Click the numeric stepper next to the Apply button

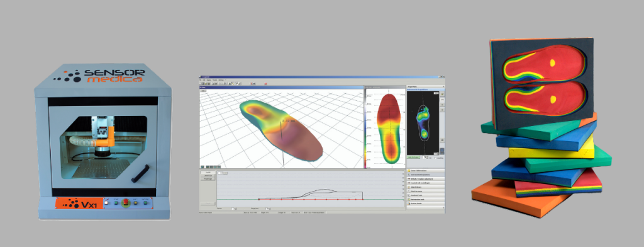tap(425, 158)
